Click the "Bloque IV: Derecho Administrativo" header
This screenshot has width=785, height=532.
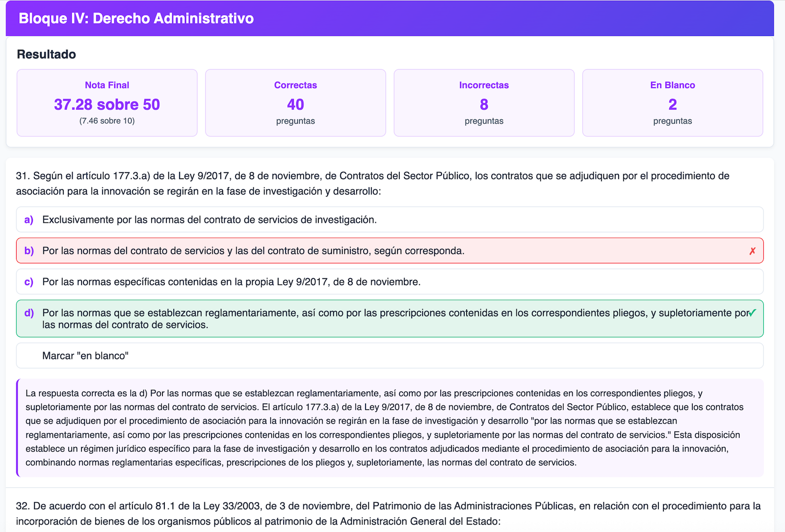(136, 19)
